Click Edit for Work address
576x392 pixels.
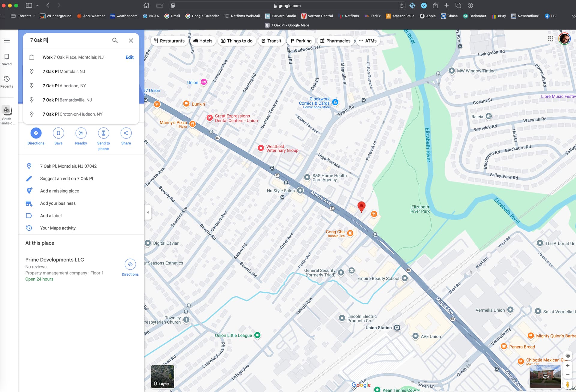(130, 57)
